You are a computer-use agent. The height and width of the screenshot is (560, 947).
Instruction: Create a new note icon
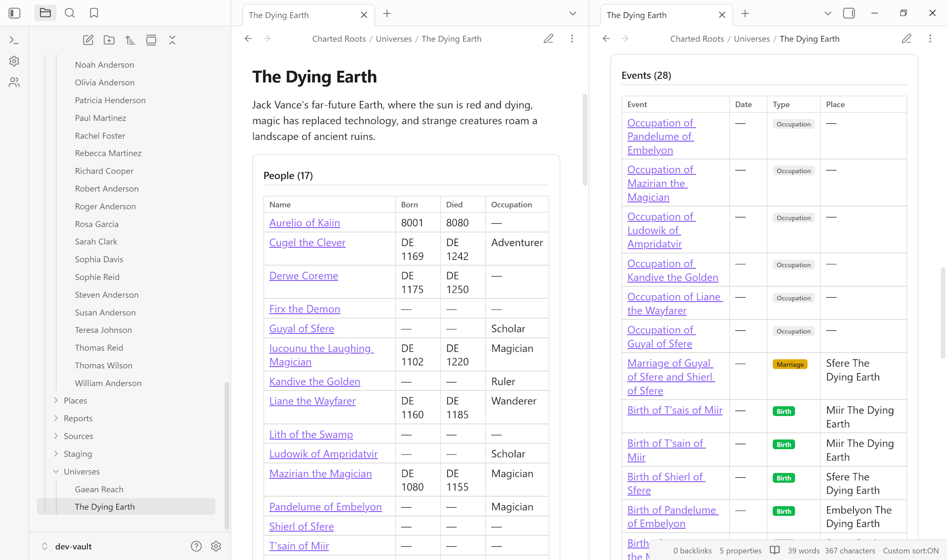pos(88,40)
